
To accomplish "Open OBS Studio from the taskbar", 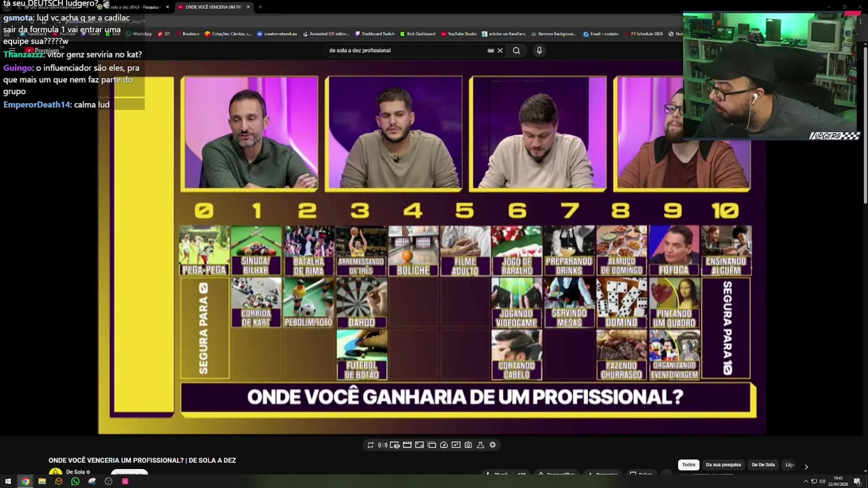I will click(x=108, y=481).
